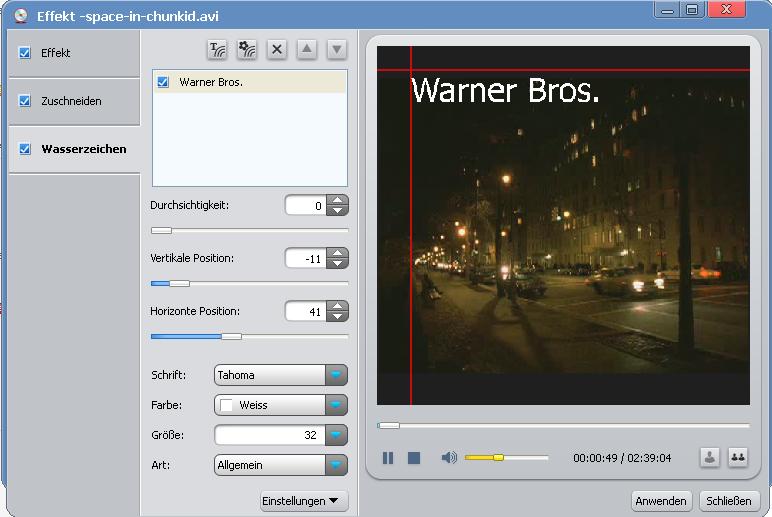772x517 pixels.
Task: Click the Vertikale Position slider handle
Action: pos(179,284)
